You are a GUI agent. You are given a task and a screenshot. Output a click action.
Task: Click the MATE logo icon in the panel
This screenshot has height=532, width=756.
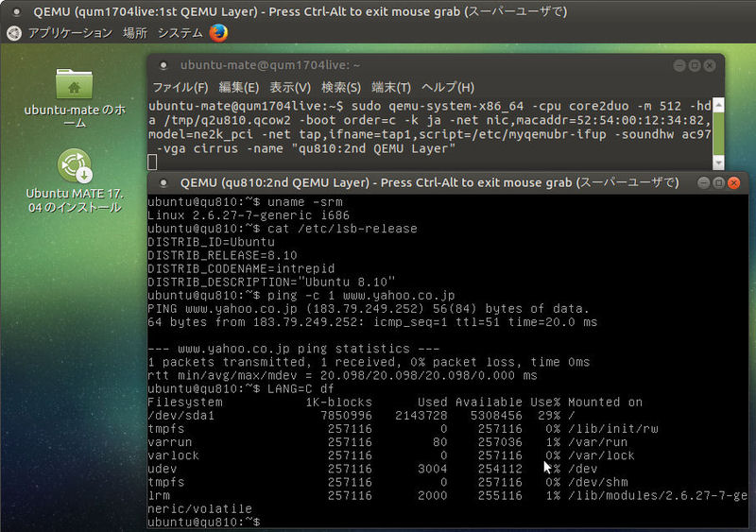(14, 33)
